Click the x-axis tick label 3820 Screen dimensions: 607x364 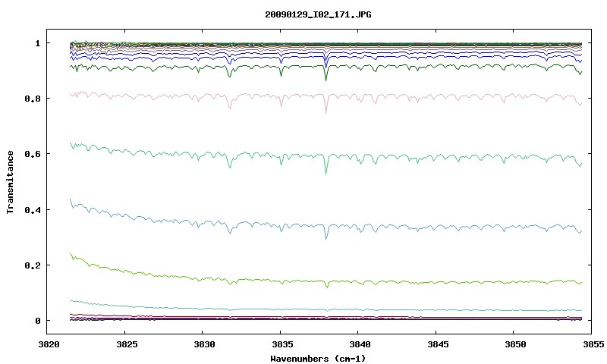[x=49, y=344]
